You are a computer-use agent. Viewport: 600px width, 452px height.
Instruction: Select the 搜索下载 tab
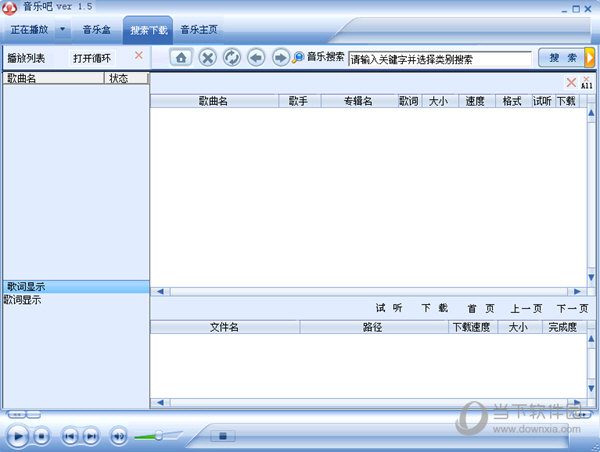tap(148, 30)
